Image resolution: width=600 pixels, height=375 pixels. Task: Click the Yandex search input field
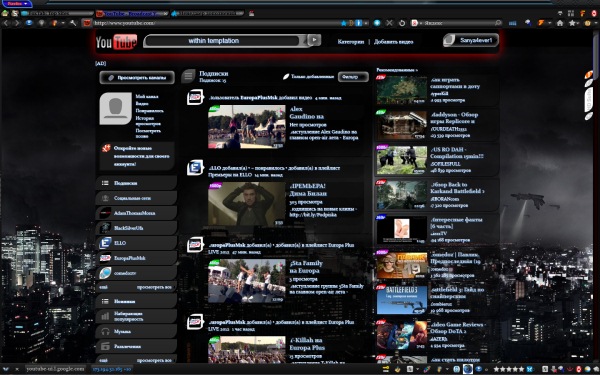pos(457,23)
